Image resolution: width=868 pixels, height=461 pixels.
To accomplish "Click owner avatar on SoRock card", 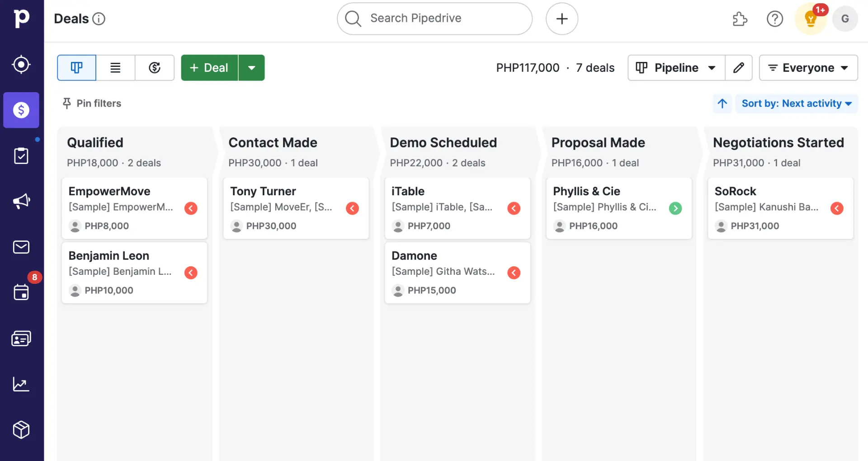I will (721, 226).
